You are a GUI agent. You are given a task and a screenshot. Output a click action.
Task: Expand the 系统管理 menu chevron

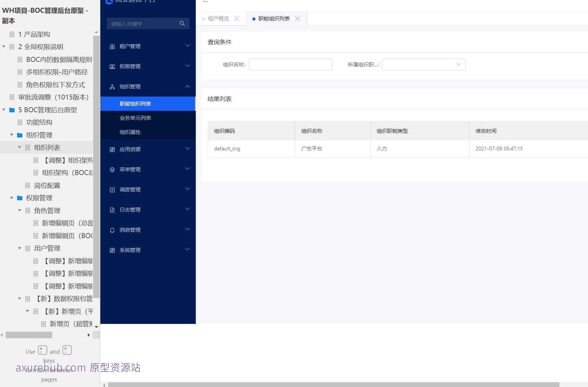coord(187,249)
